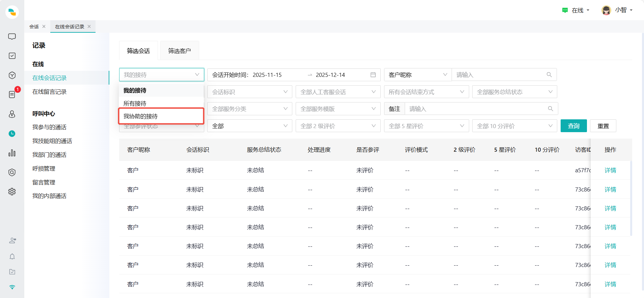
Task: Click the 处理进度 column header
Action: 319,150
